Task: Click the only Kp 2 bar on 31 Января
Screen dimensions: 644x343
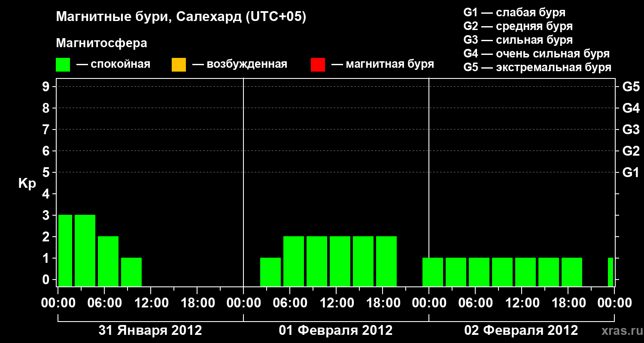Action: click(108, 261)
